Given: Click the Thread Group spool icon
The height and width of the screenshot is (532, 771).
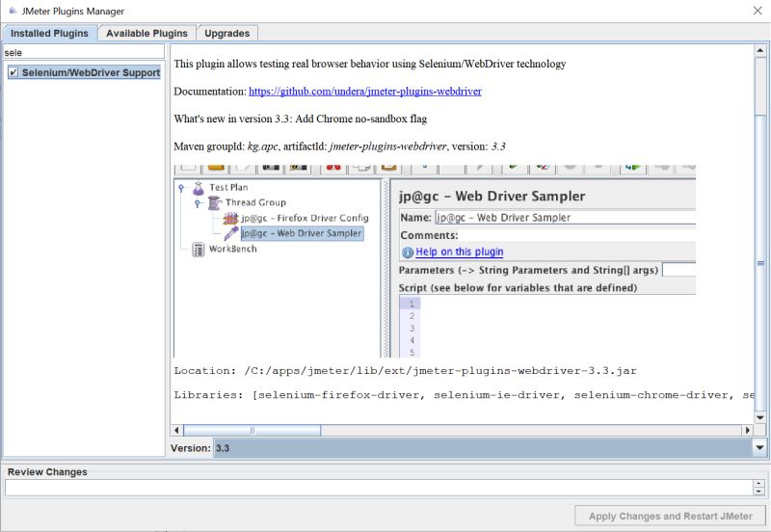Looking at the screenshot, I should [214, 202].
